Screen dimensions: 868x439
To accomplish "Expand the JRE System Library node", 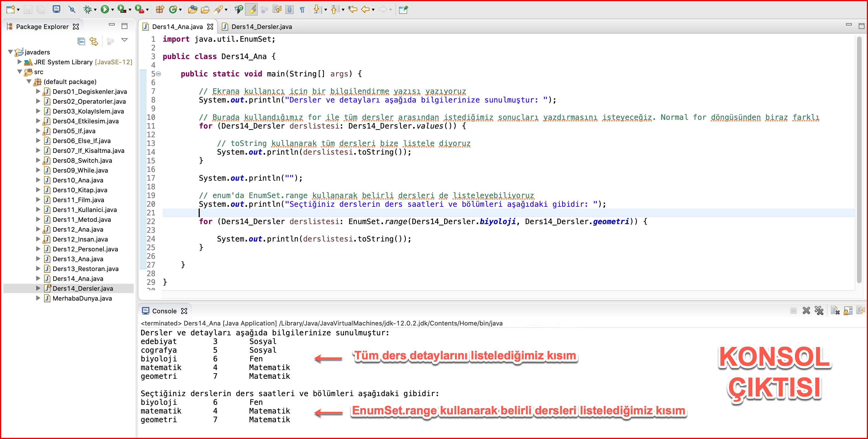I will [x=20, y=62].
